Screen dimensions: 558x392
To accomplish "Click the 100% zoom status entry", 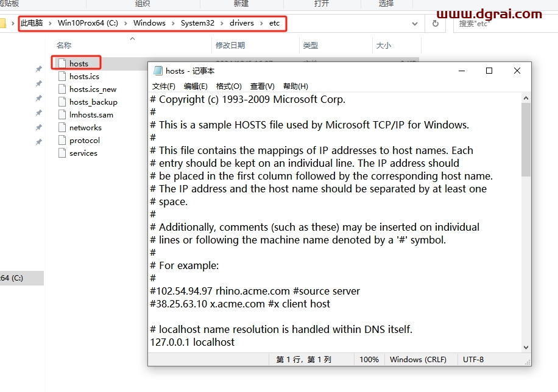I will click(x=369, y=359).
